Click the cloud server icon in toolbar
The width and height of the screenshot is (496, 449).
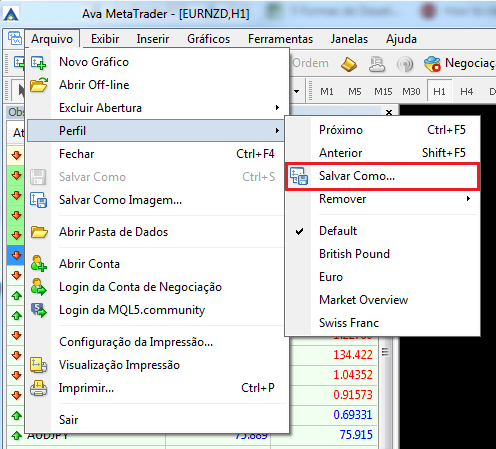(377, 64)
